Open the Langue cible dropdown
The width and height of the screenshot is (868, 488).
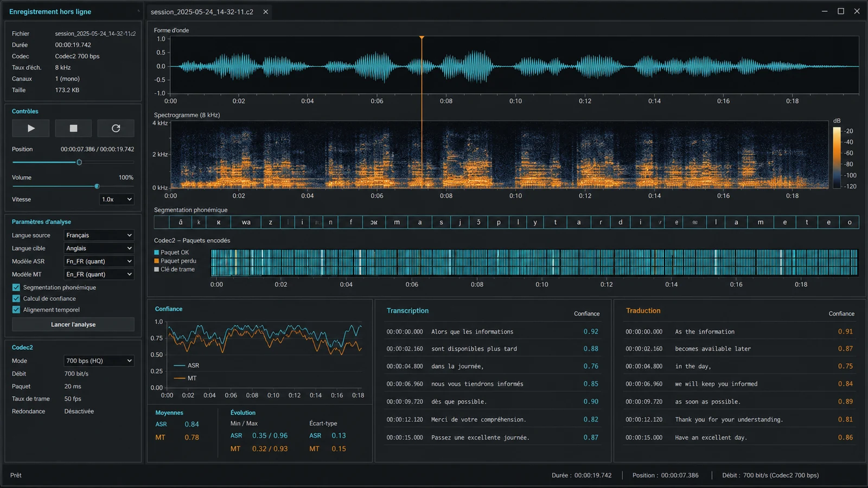click(99, 248)
